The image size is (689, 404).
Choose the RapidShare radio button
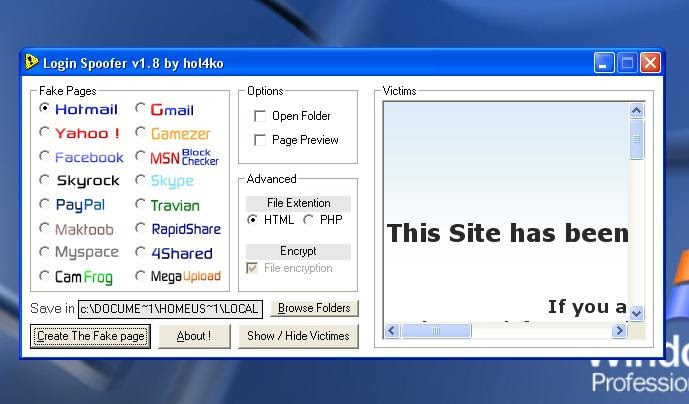click(x=140, y=228)
